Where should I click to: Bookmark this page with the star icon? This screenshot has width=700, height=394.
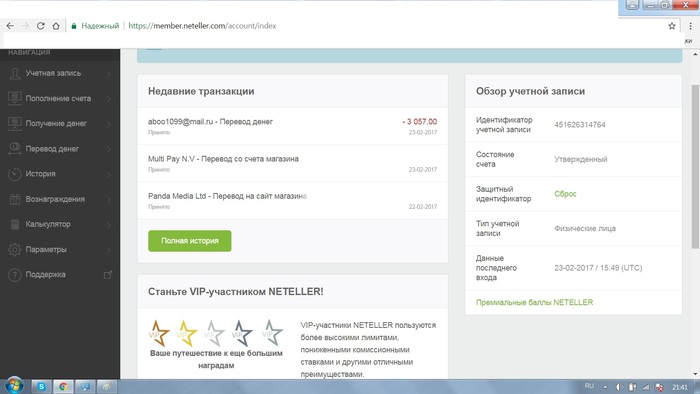671,26
